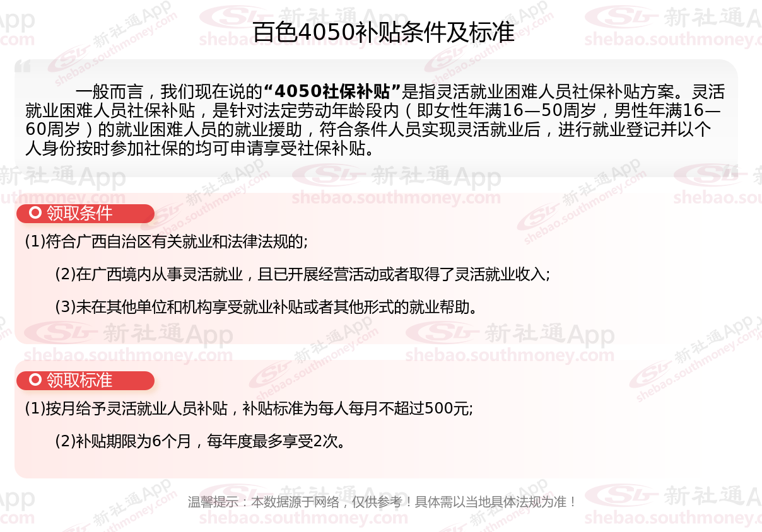Click the 温馨提示 footer notice
This screenshot has width=762, height=532.
tap(382, 502)
